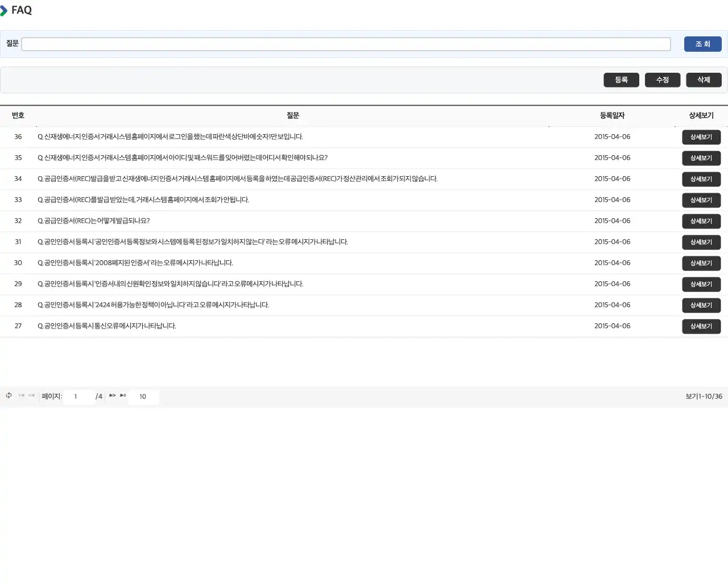Screen dimensions: 728x582
Task: Open 상세보기 for FAQ number 28
Action: tap(701, 305)
